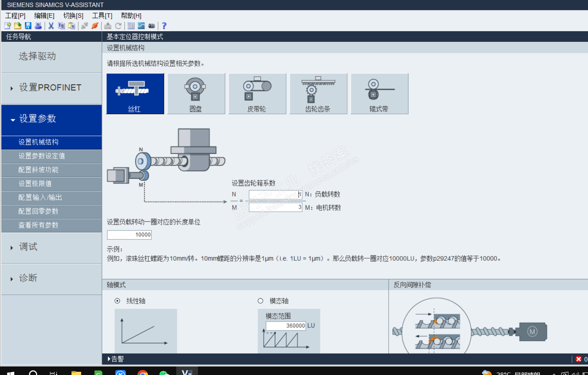Select the 皮带轮 belt pulley mechanism
Image resolution: width=588 pixels, height=375 pixels.
tap(257, 94)
